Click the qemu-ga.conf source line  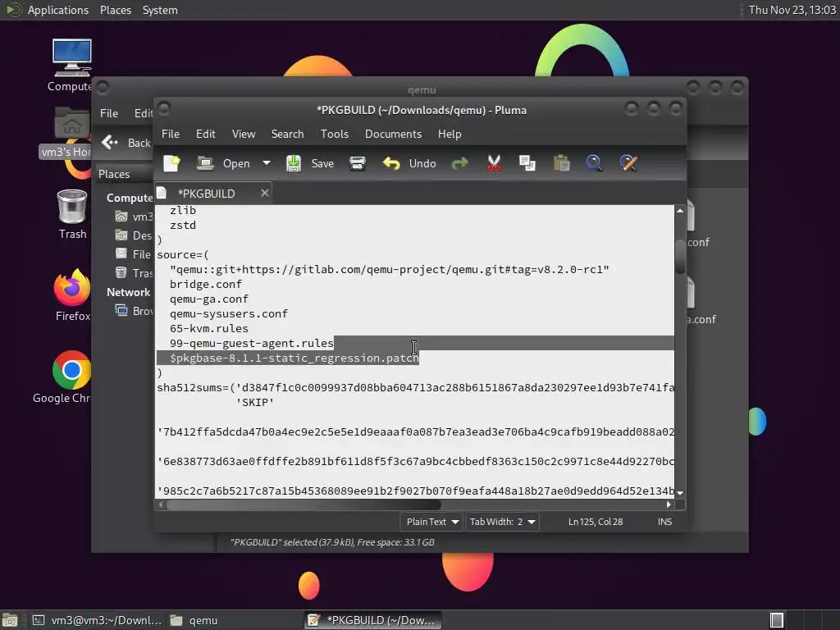[209, 299]
